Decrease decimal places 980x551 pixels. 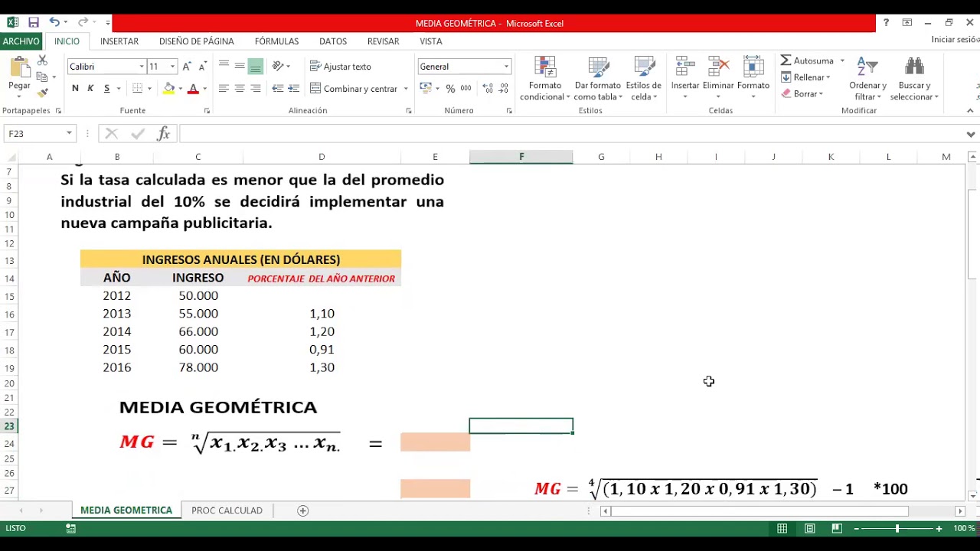tap(504, 89)
